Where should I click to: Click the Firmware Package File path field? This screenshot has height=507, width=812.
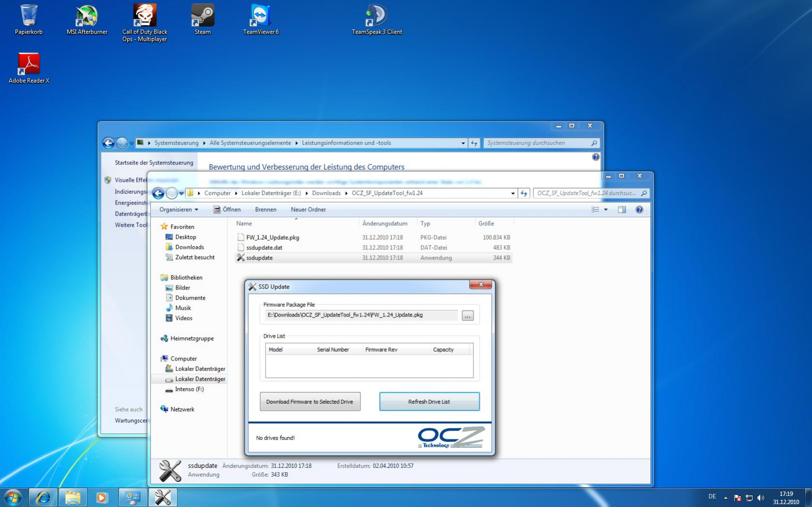361,315
